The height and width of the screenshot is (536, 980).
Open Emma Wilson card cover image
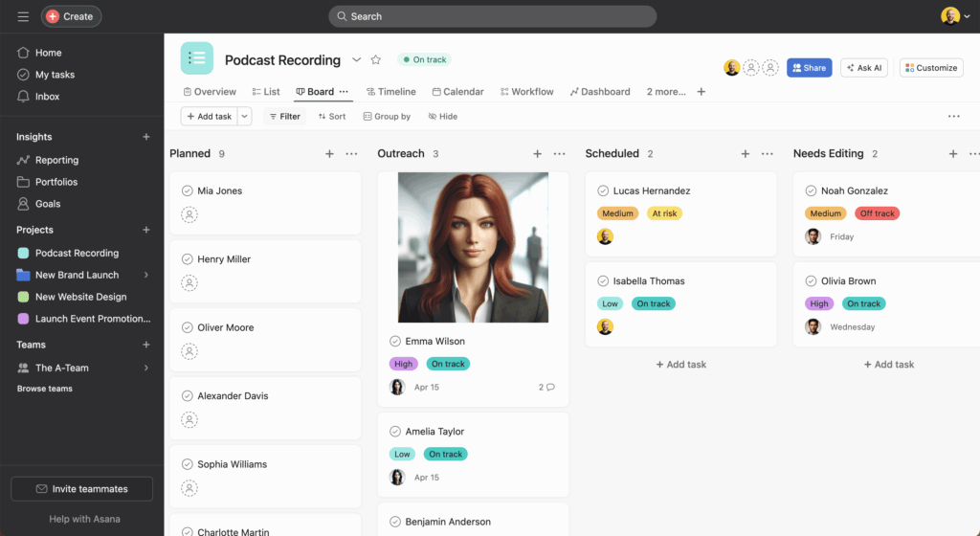473,247
